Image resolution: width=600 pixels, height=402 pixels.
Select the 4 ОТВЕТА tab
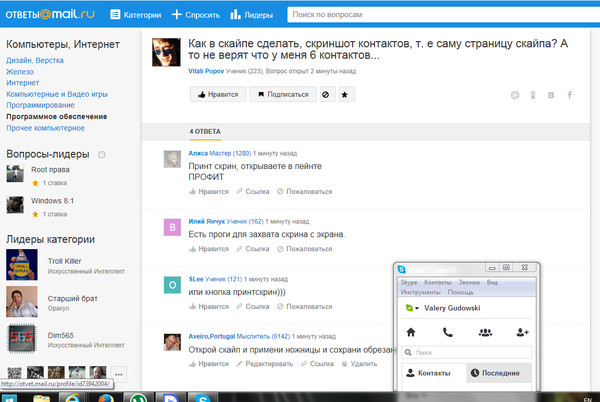[x=205, y=132]
